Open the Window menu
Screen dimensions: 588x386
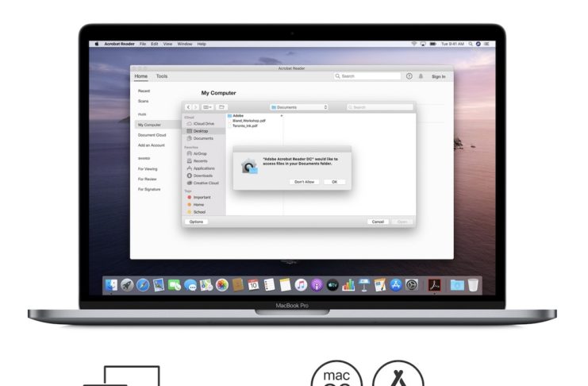pos(185,44)
